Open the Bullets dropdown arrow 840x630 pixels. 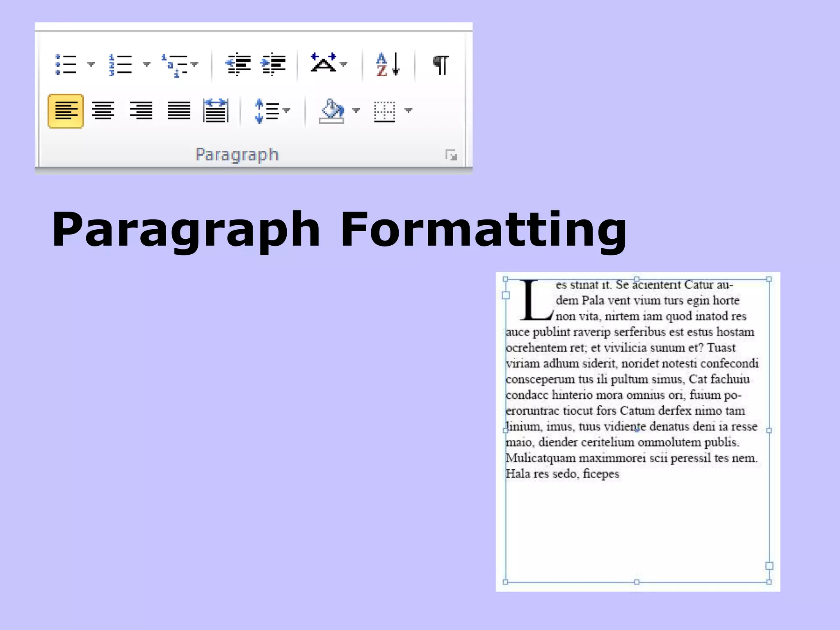pyautogui.click(x=91, y=64)
